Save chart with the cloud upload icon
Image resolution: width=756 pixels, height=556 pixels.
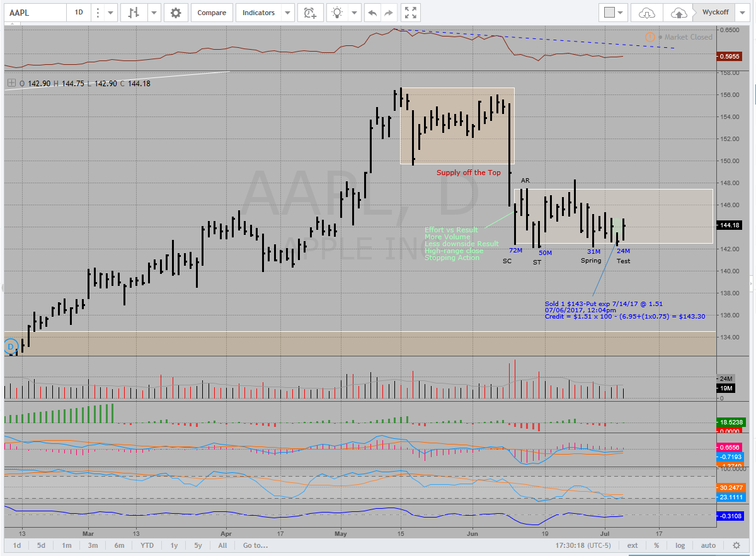tap(679, 13)
